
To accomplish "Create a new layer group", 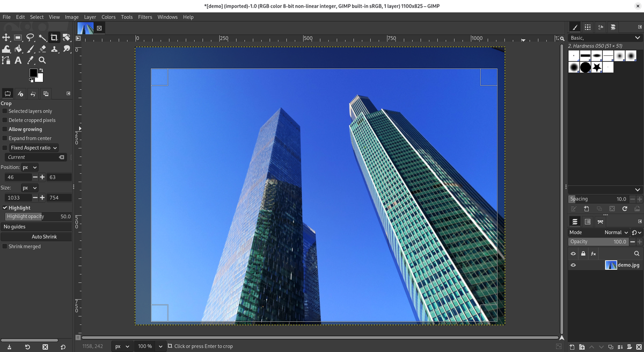I will [582, 347].
